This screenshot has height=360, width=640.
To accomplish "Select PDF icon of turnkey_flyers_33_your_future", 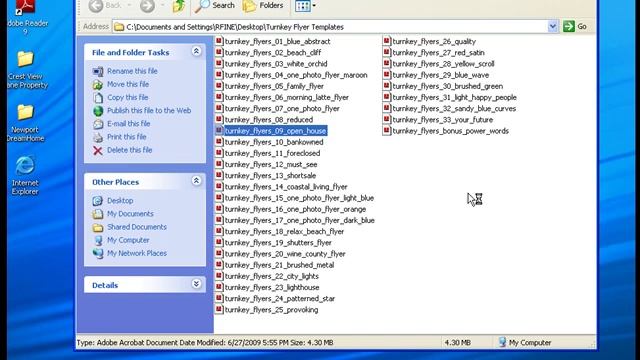I will pos(387,119).
